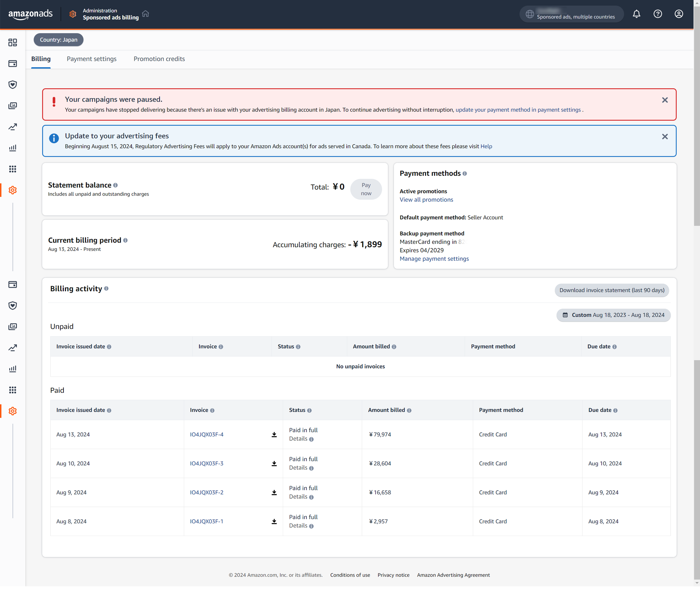Open invoice IO4JQX03F-3
The height and width of the screenshot is (604, 700).
click(206, 464)
